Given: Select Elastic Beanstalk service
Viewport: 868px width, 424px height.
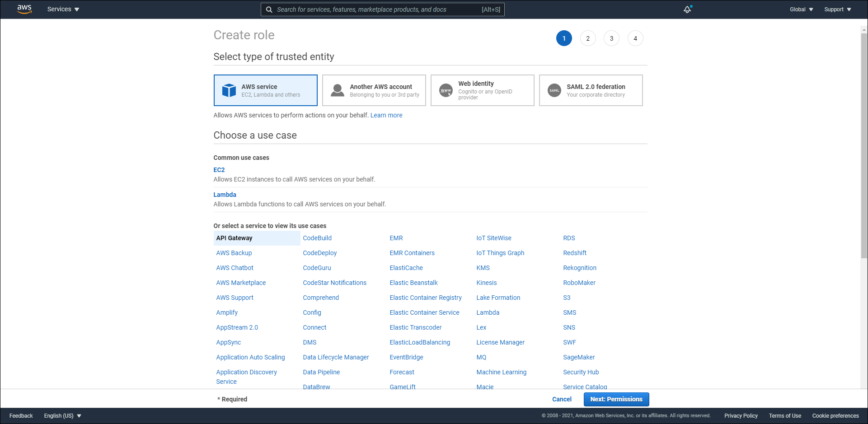Looking at the screenshot, I should 414,283.
